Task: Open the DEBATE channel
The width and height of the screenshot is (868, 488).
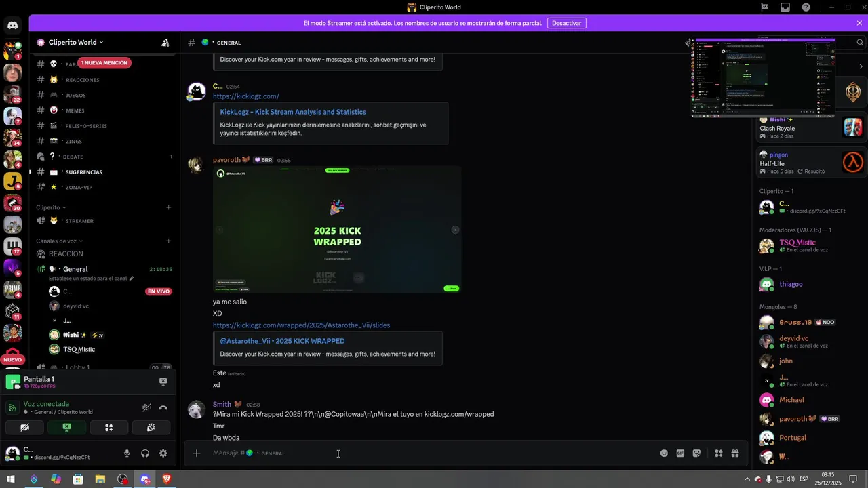Action: pos(103,157)
